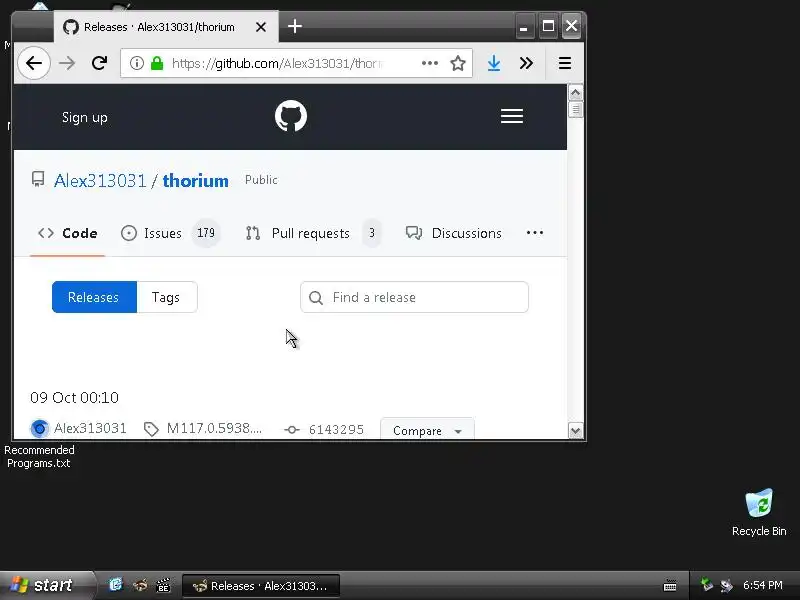The image size is (800, 600).
Task: Open a new tab with plus button
Action: (295, 26)
